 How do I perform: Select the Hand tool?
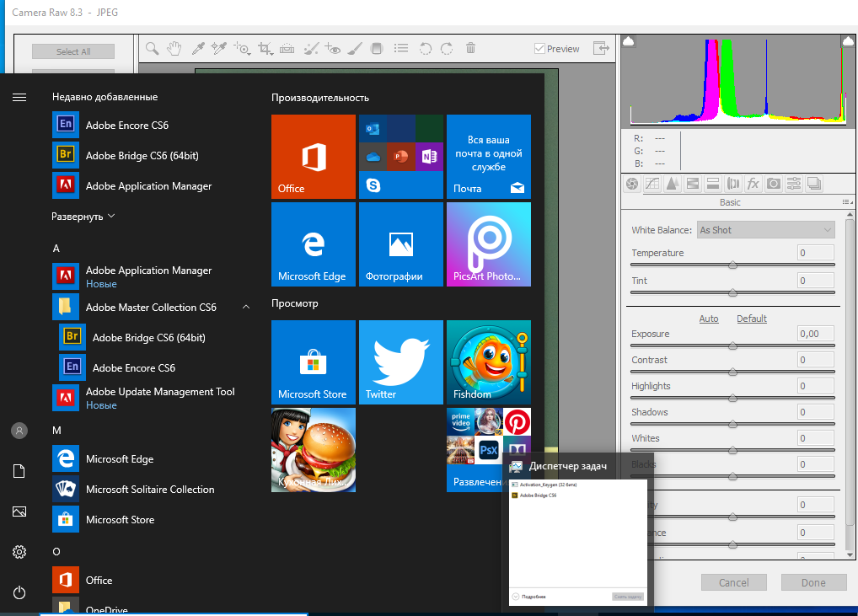(174, 49)
